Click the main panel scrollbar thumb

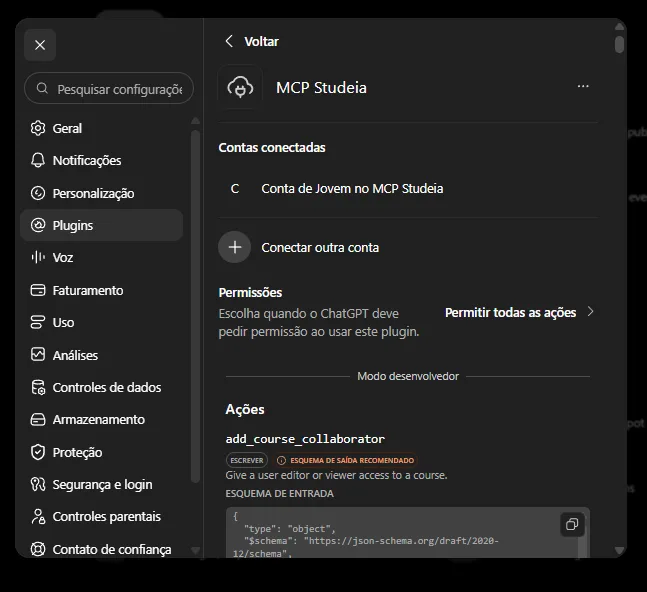coord(619,45)
